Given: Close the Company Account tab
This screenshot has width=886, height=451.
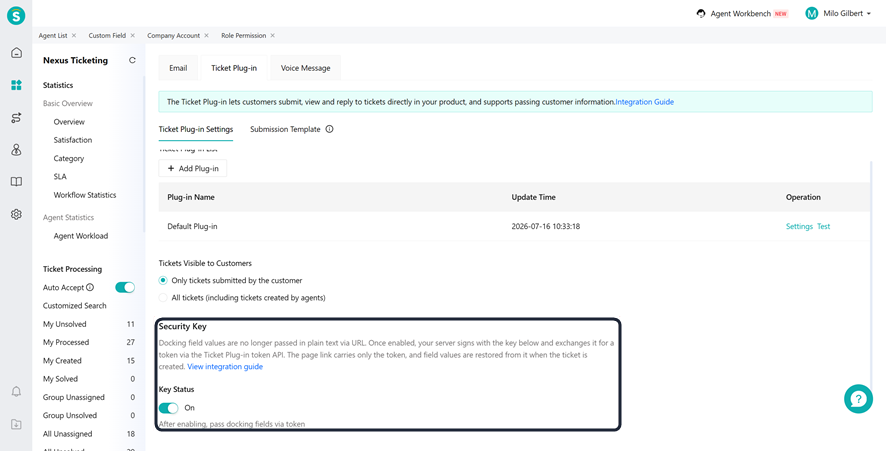Looking at the screenshot, I should pos(207,35).
